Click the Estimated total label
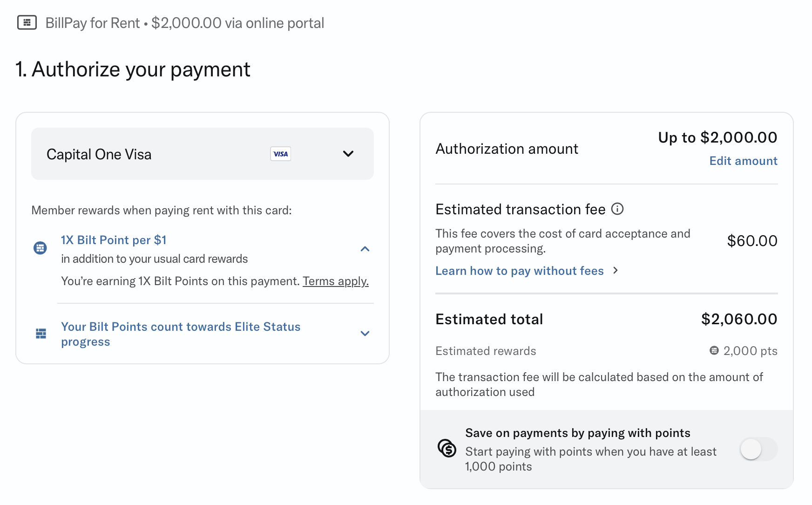This screenshot has width=812, height=505. (x=489, y=319)
